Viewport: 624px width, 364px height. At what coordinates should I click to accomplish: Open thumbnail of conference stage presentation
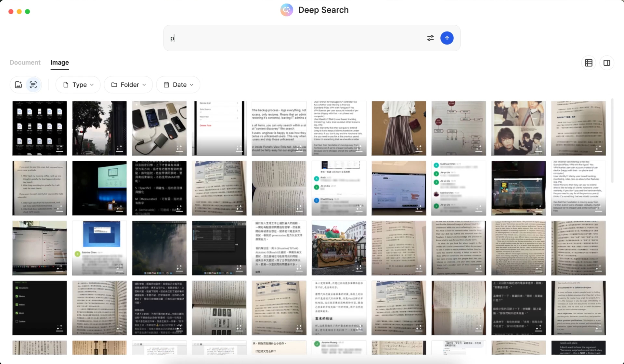coord(99,188)
